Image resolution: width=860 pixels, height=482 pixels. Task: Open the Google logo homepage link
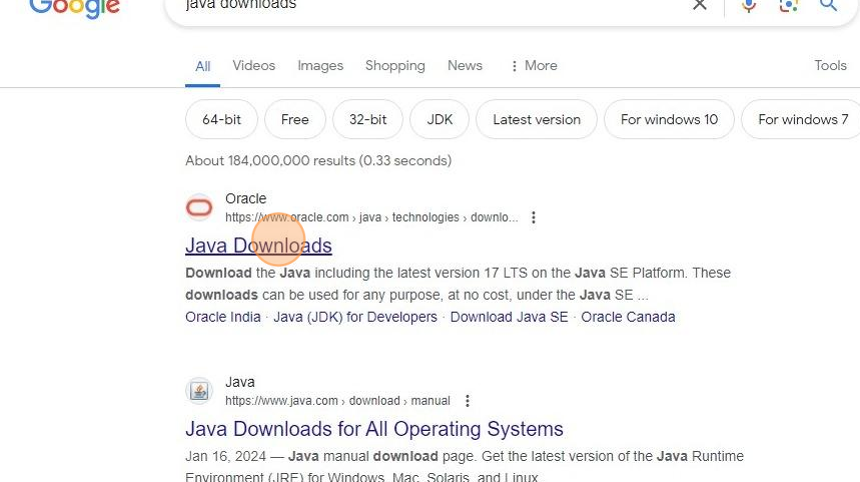[74, 8]
